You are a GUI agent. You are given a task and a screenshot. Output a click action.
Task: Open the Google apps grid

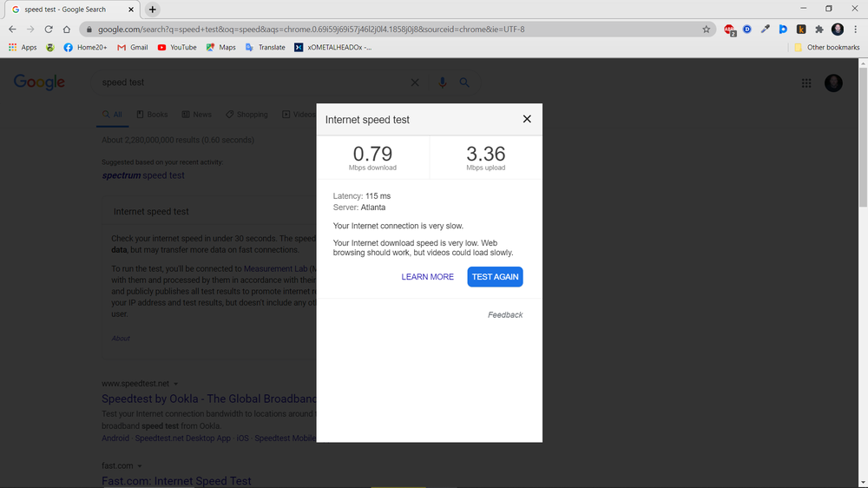(806, 82)
